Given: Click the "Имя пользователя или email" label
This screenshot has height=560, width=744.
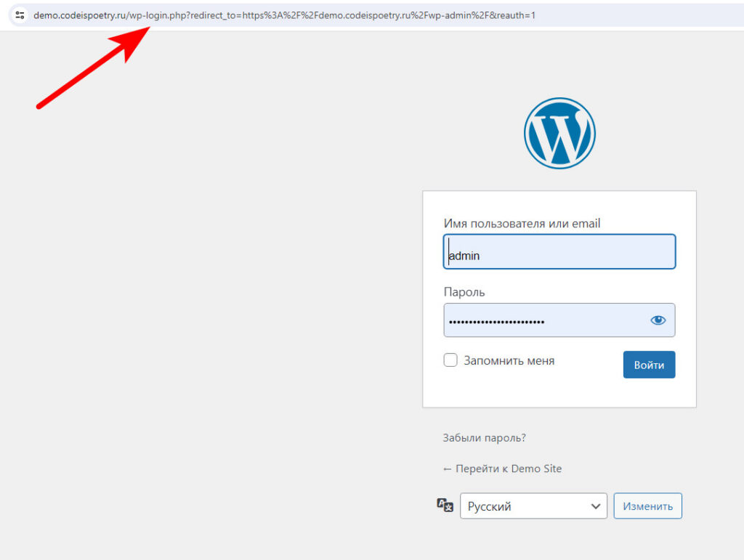Looking at the screenshot, I should pos(522,223).
